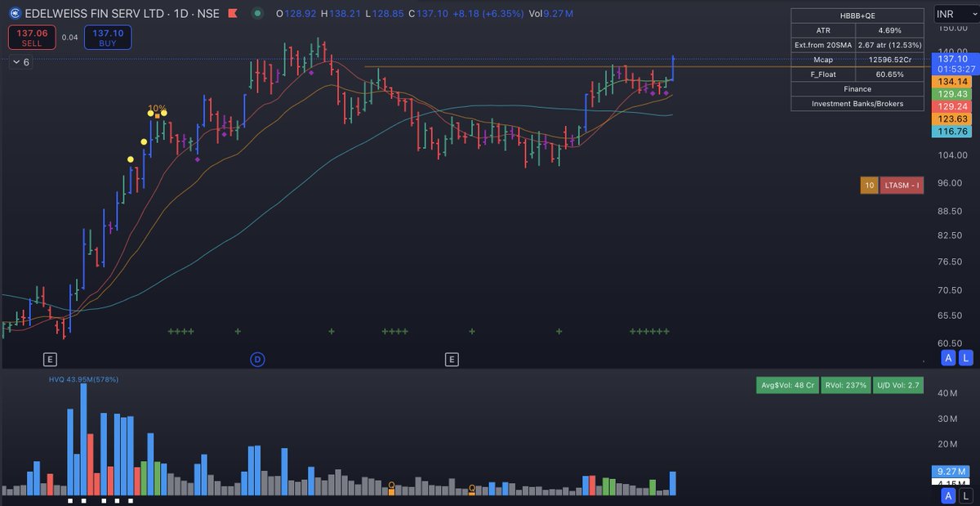Click the red 129.24 price axis label
The height and width of the screenshot is (506, 980).
pos(953,106)
